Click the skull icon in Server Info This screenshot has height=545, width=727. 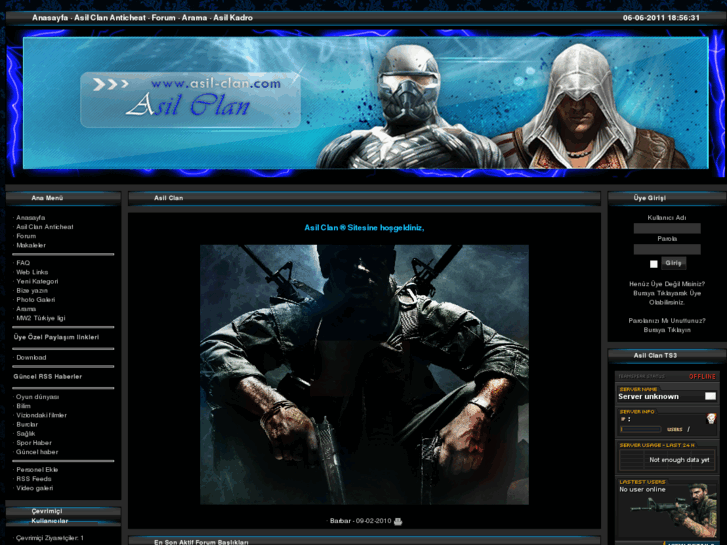click(711, 419)
